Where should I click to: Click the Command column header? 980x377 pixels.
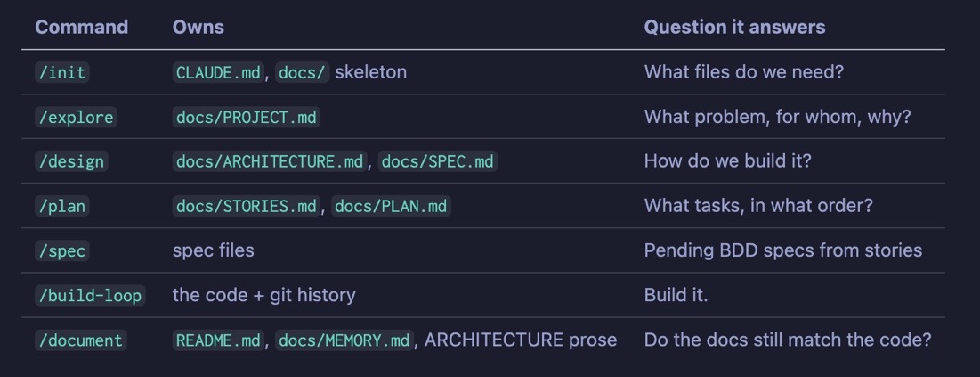coord(81,27)
